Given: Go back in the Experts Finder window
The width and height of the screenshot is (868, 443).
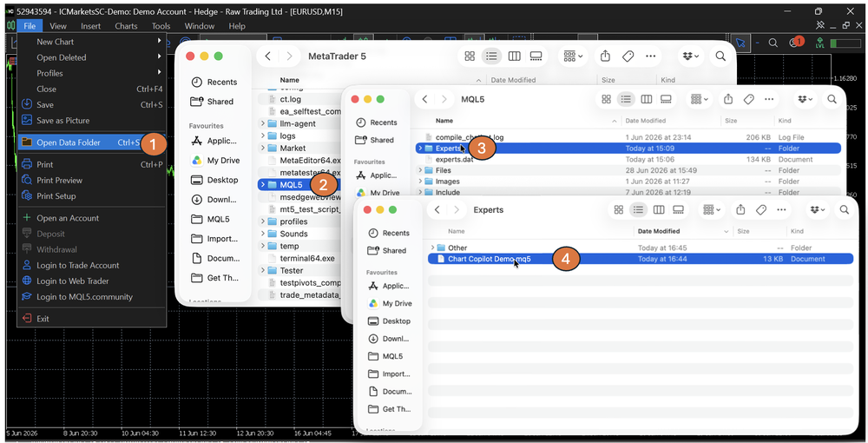Looking at the screenshot, I should [437, 210].
